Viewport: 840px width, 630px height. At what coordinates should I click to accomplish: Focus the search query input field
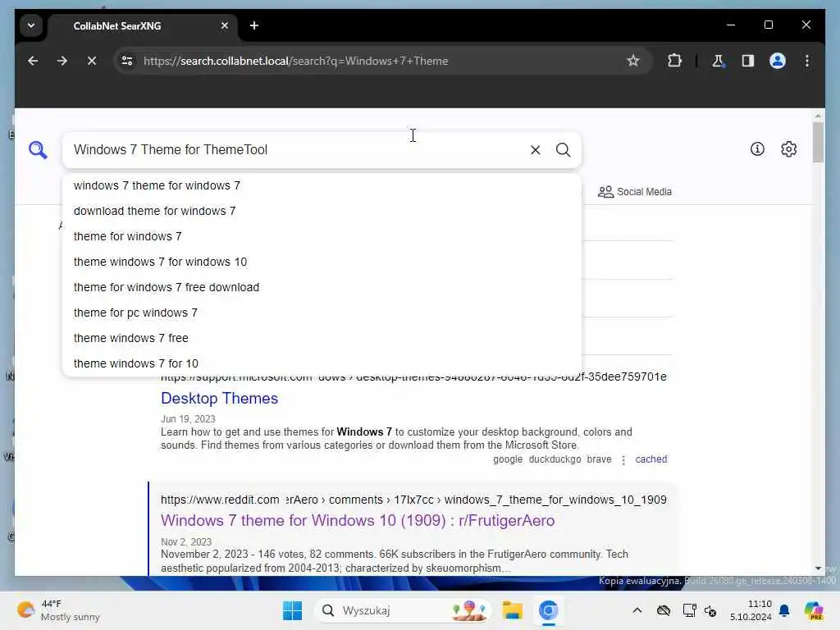tap(297, 150)
